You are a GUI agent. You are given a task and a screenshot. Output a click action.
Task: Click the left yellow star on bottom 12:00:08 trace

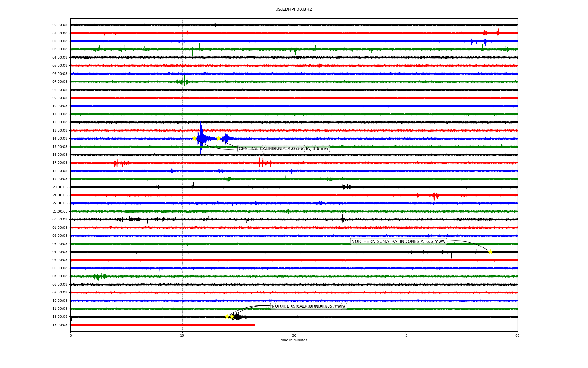[x=227, y=316]
